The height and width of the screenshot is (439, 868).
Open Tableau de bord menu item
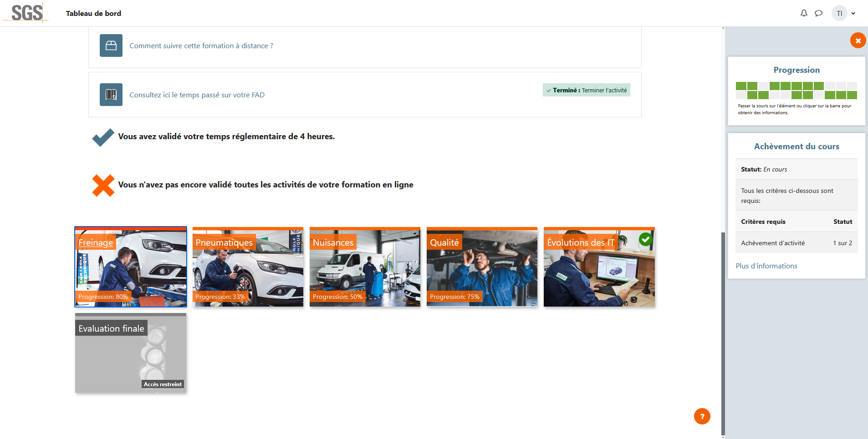93,13
